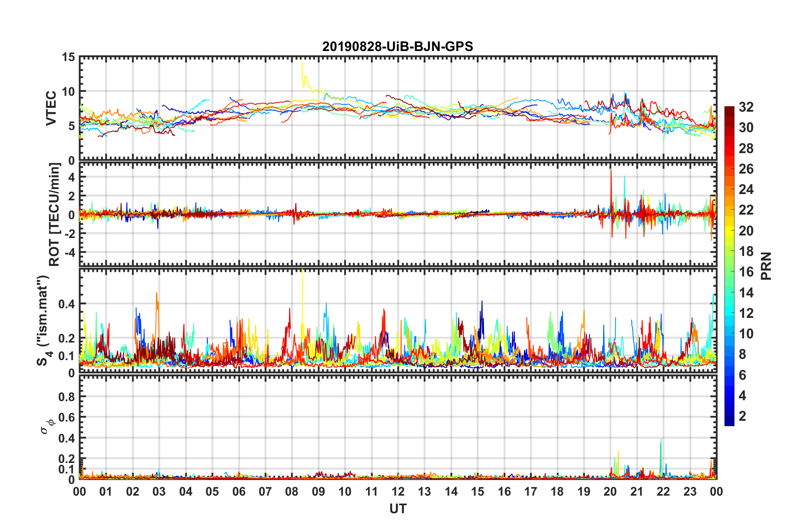Image resolution: width=796 pixels, height=532 pixels.
Task: Click x-axis tick label 04
Action: pyautogui.click(x=186, y=491)
